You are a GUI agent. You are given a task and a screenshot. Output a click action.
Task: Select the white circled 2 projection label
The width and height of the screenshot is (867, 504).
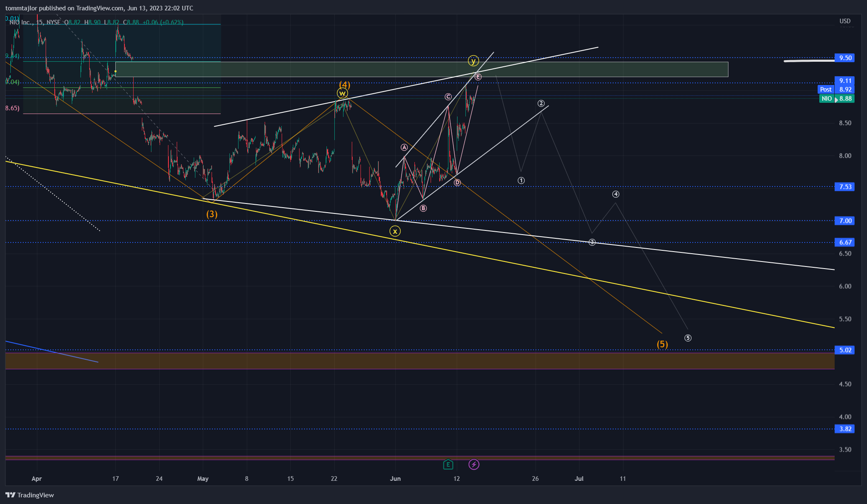coord(541,103)
